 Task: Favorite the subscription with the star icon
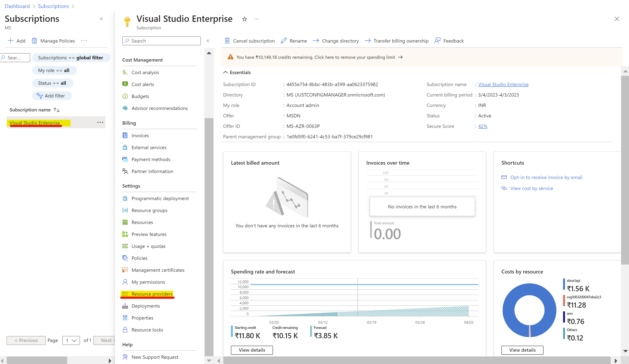[x=244, y=19]
